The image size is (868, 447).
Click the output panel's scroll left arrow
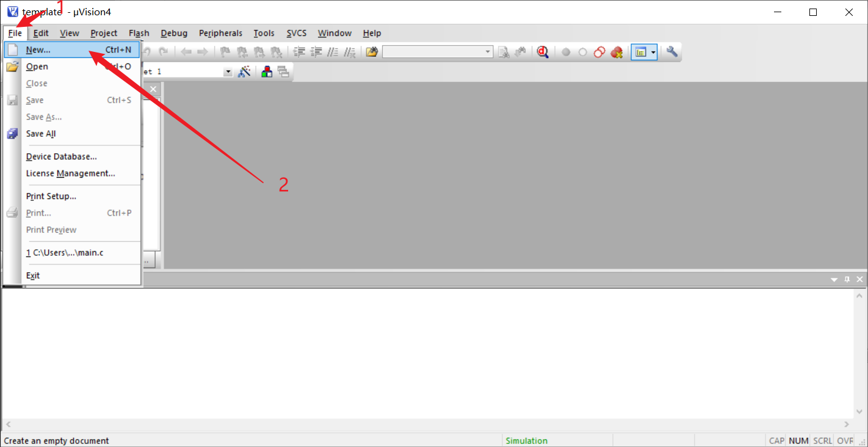pos(7,424)
